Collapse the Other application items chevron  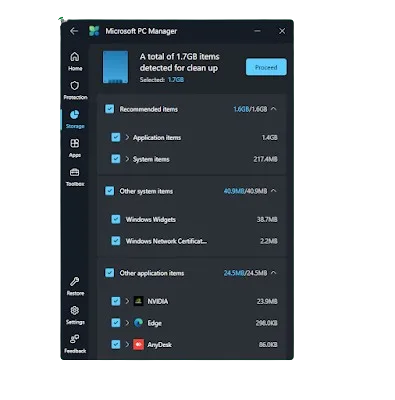click(274, 273)
